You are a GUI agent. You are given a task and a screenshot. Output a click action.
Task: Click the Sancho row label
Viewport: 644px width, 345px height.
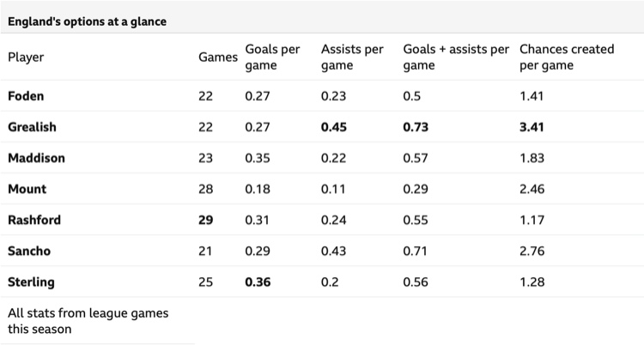tap(28, 251)
